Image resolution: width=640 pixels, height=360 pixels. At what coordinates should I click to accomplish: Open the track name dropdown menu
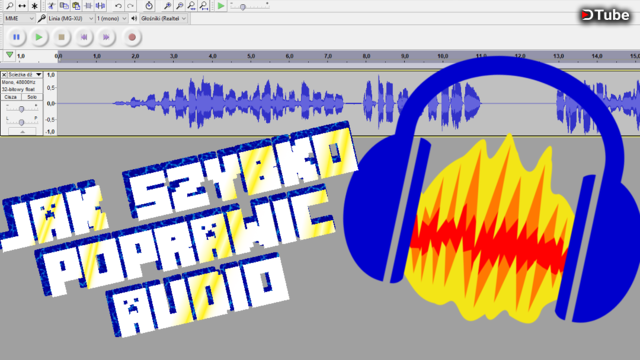[25, 75]
